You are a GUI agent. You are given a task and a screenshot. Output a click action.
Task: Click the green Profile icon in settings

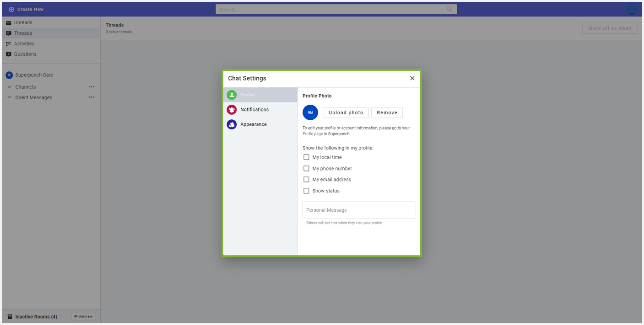pos(232,95)
